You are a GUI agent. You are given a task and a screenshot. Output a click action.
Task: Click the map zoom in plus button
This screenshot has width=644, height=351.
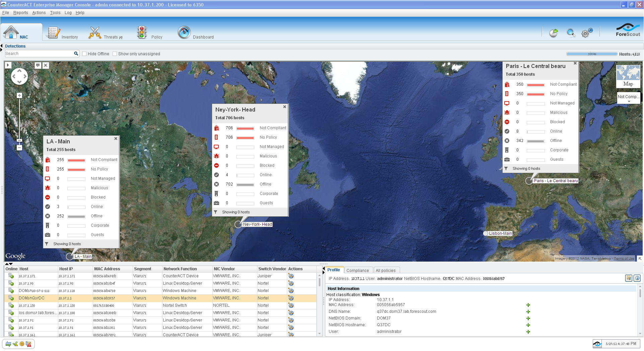(19, 95)
